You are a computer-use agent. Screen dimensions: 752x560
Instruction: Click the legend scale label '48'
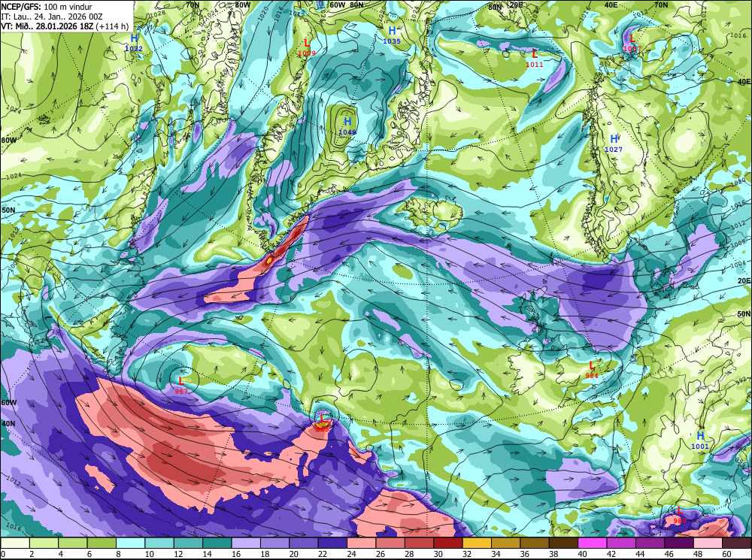[698, 554]
